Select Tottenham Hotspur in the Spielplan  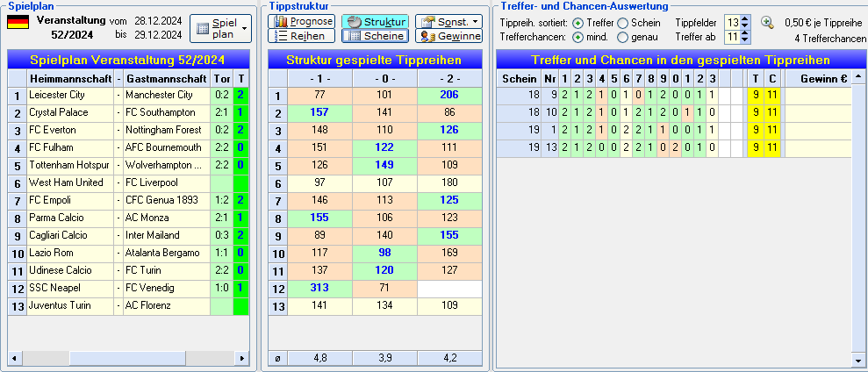(69, 165)
